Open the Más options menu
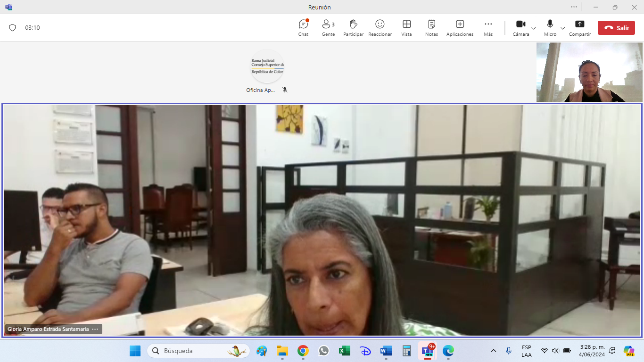Viewport: 644px width, 362px height. coord(488,27)
